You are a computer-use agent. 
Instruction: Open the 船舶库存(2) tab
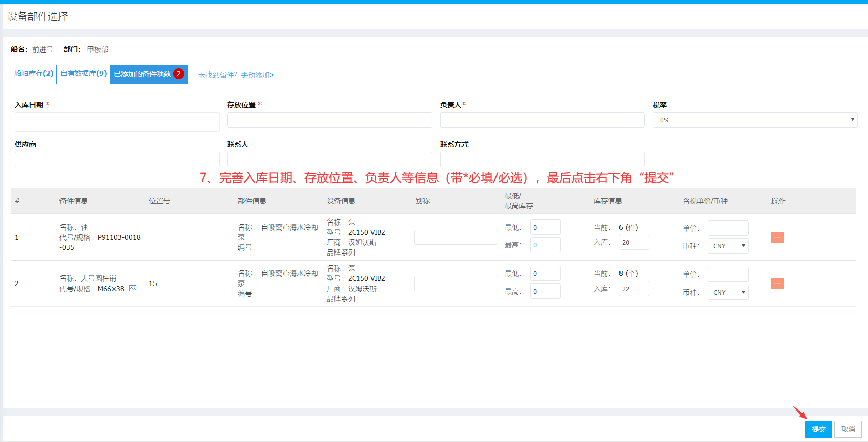point(34,74)
